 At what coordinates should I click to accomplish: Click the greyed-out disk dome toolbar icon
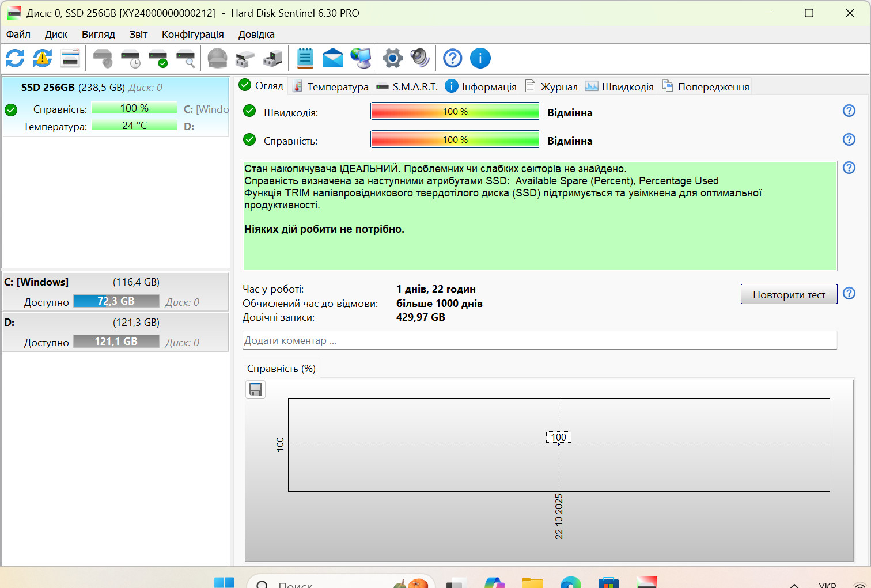pyautogui.click(x=218, y=58)
